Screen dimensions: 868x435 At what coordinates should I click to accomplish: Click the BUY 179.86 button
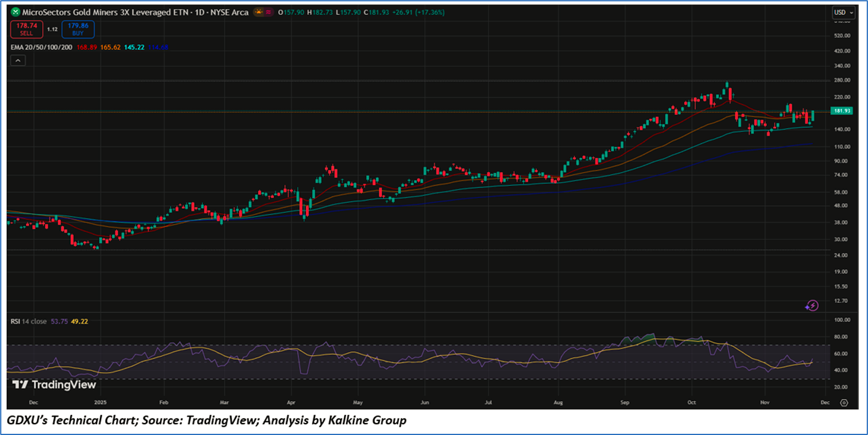[x=77, y=29]
